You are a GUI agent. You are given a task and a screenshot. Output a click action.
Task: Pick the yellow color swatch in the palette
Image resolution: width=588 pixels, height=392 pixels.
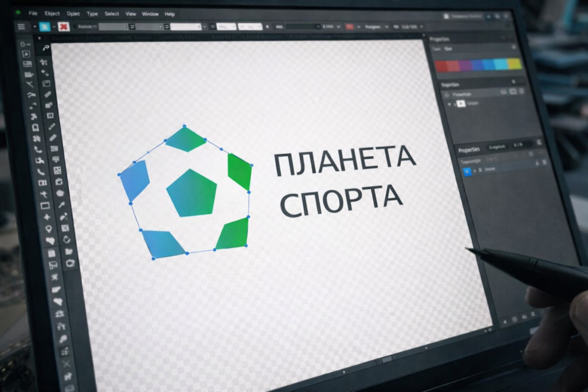514,64
